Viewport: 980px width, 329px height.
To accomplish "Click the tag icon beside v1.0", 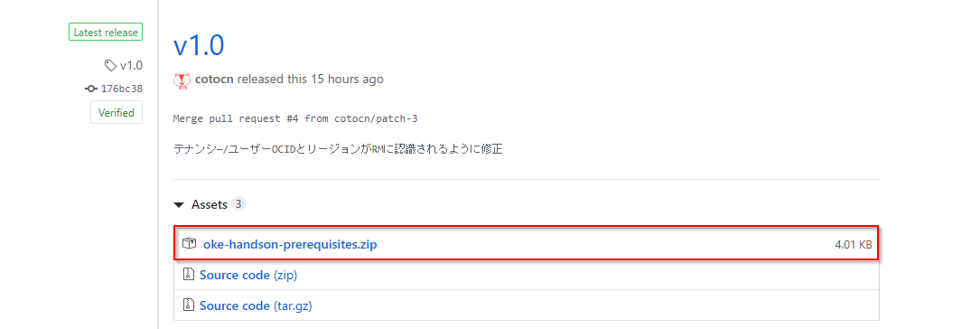I will [x=110, y=65].
